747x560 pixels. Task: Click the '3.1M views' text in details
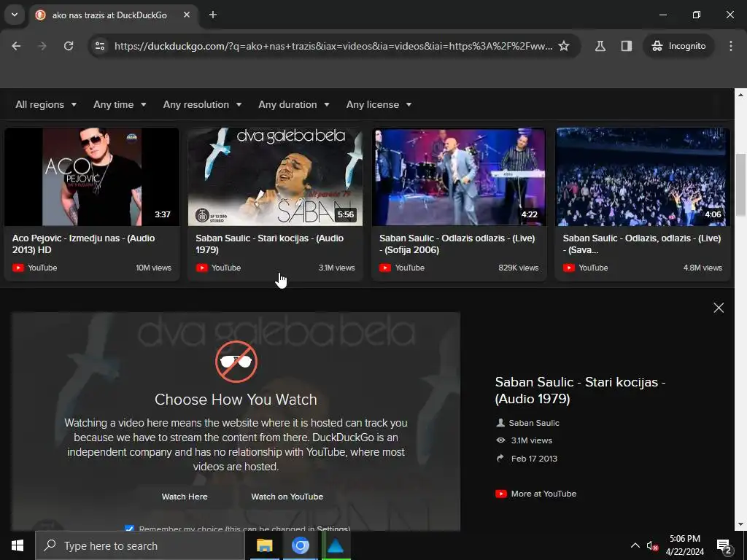tap(531, 440)
